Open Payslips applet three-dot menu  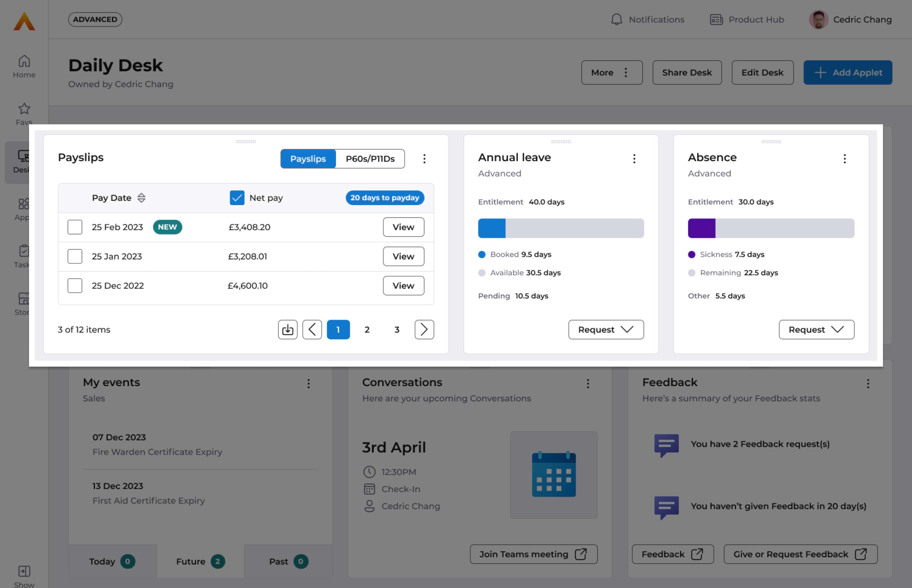point(424,159)
